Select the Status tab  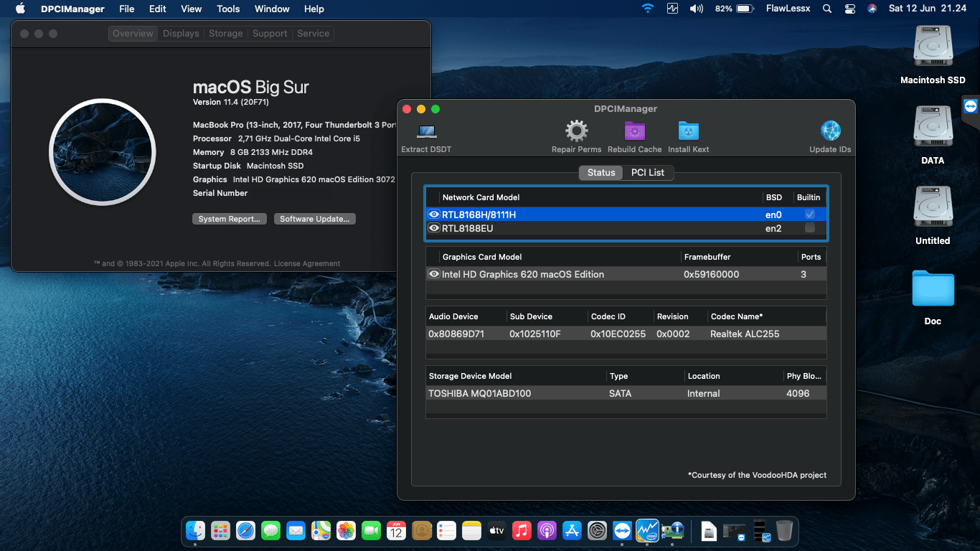pos(601,172)
